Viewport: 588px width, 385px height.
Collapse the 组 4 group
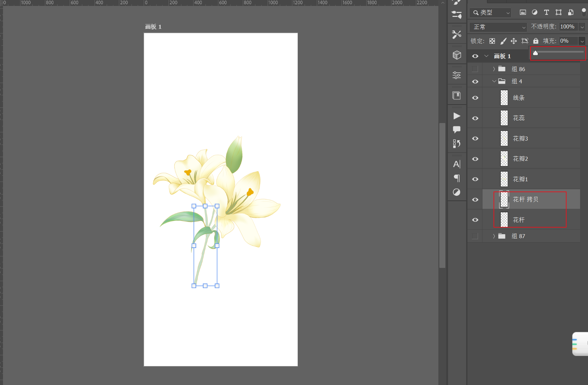pos(494,81)
